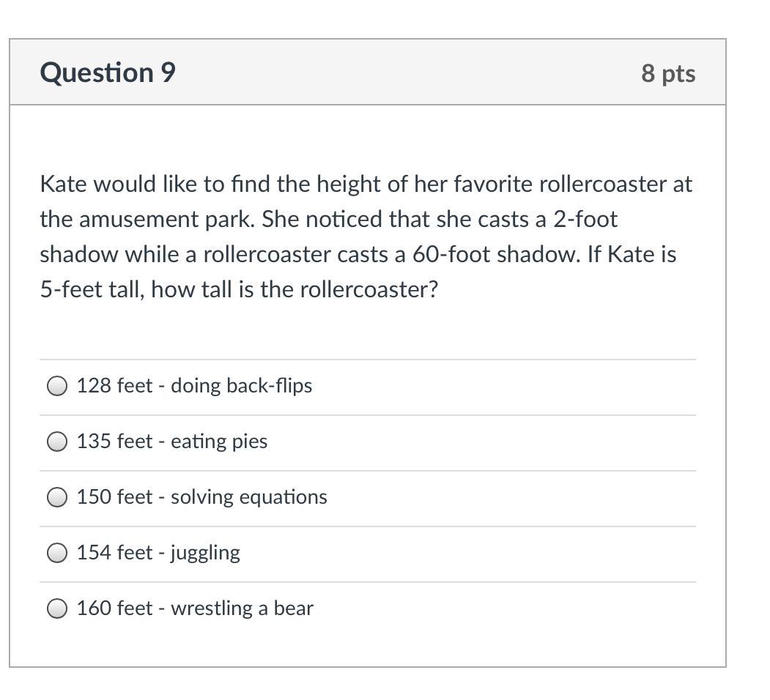The width and height of the screenshot is (770, 700).
Task: Click the Question 9 heading
Action: 108,72
